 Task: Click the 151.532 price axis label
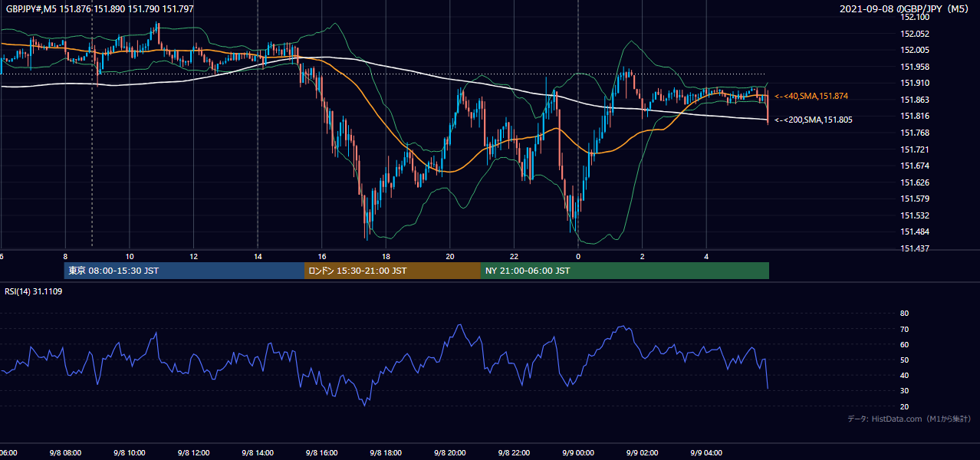[915, 215]
